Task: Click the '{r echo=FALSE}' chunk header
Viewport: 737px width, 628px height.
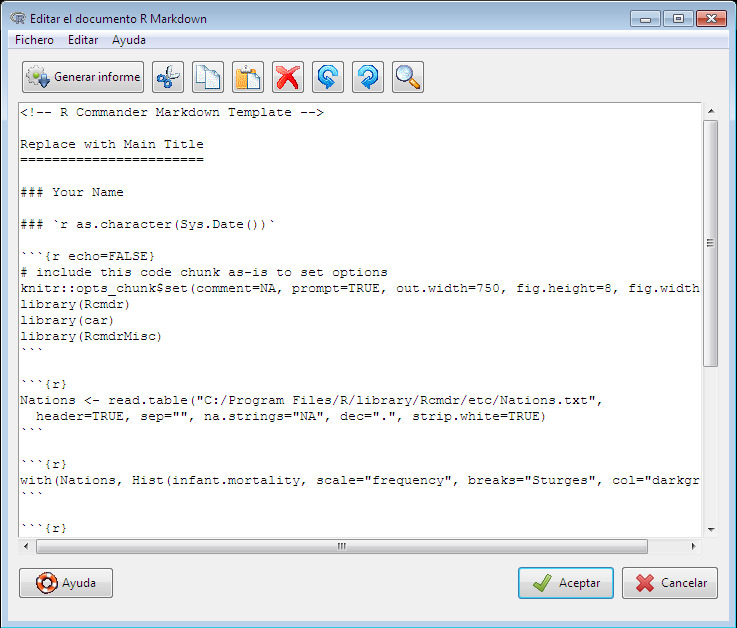Action: pyautogui.click(x=87, y=256)
